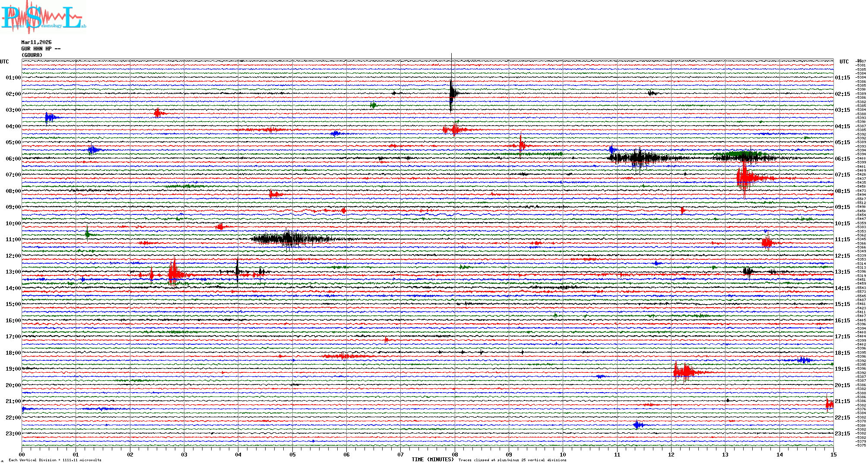This screenshot has width=868, height=466.
Task: Click the (GOURA) station name label
Action: tap(32, 55)
